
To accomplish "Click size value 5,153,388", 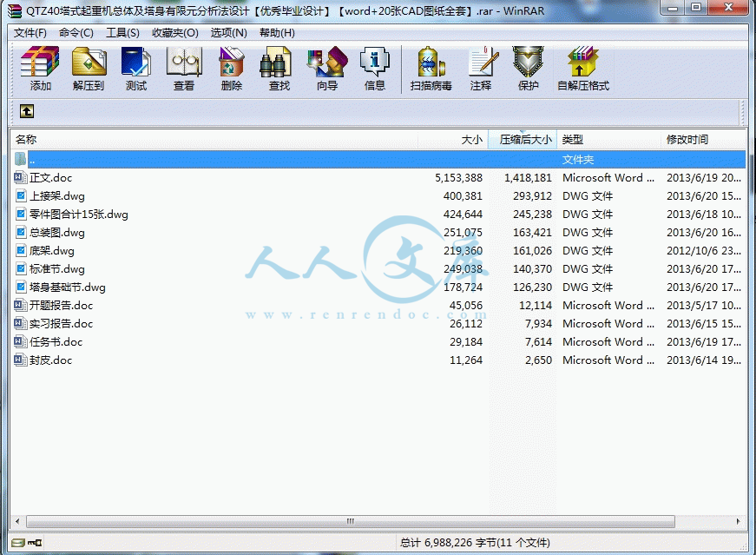I will [458, 177].
